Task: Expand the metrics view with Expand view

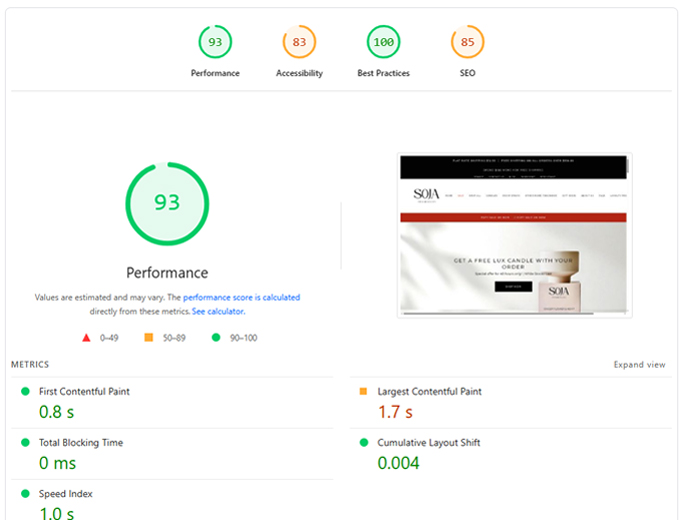Action: coord(639,365)
